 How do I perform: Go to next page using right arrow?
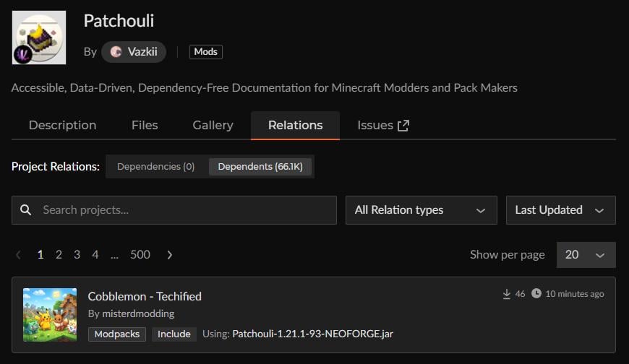[x=169, y=255]
